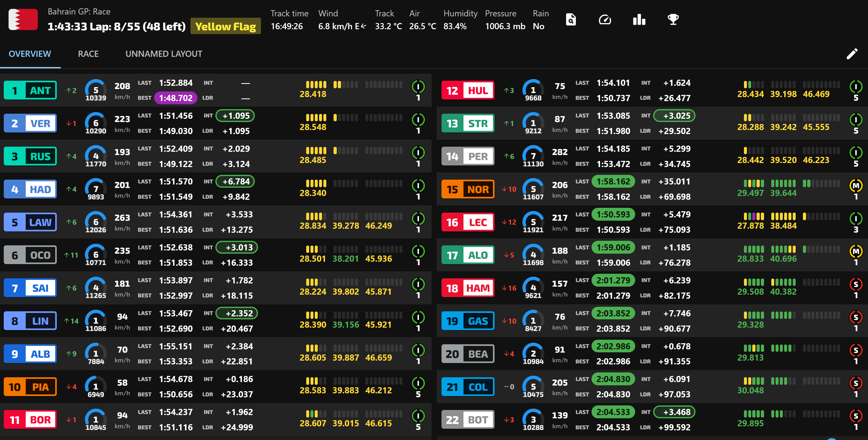
Task: Click LEC's last lap 1:50.593
Action: coord(613,215)
